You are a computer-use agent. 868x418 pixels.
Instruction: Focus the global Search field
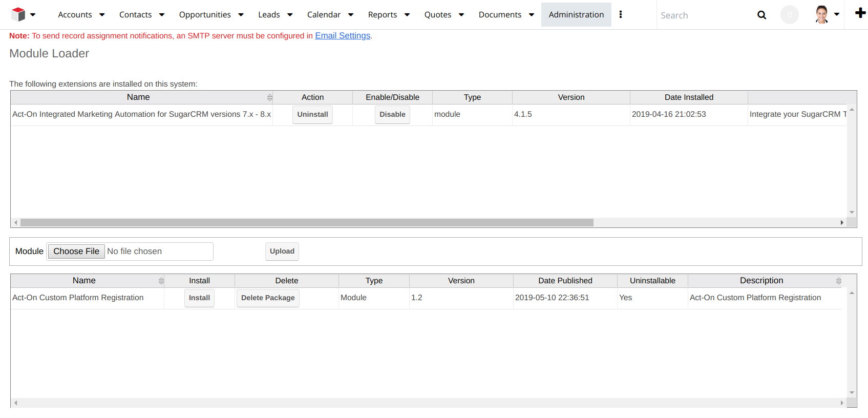click(704, 15)
